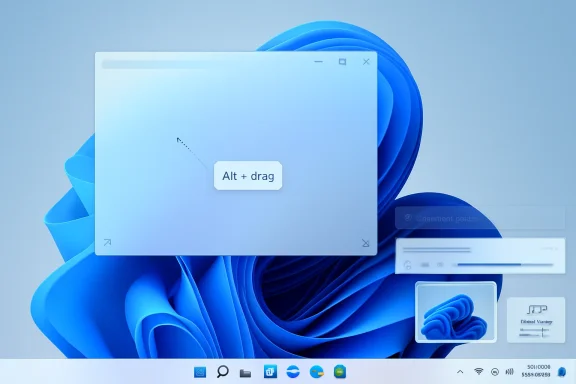Open the taskbar clock and date

(536, 371)
